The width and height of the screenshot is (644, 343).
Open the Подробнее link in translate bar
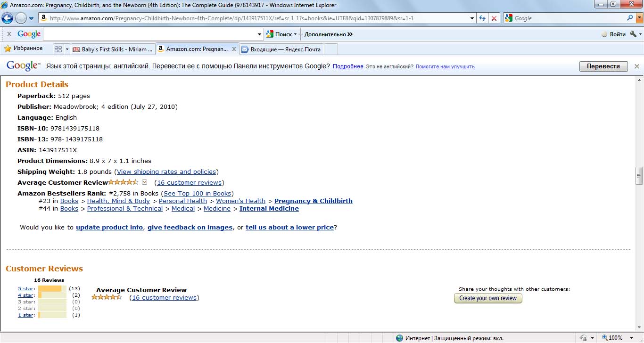click(348, 66)
